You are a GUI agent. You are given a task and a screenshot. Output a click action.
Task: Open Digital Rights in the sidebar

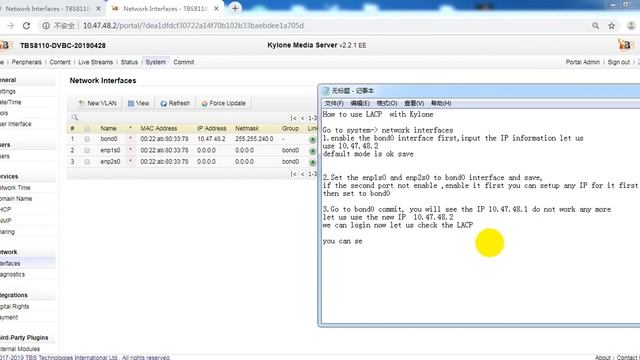14,307
